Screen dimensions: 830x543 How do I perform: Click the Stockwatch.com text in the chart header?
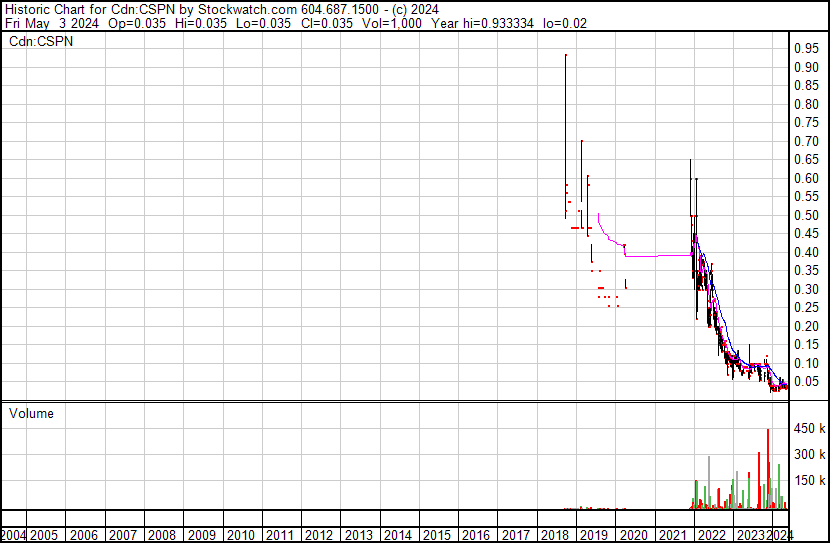249,11
